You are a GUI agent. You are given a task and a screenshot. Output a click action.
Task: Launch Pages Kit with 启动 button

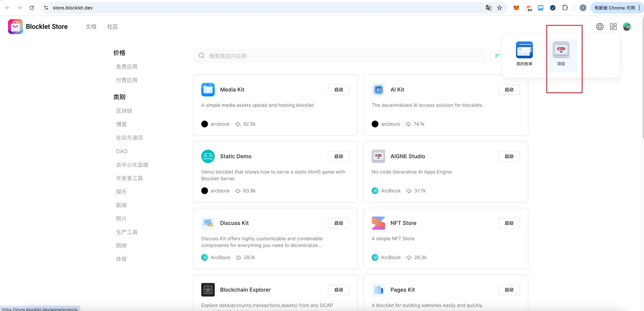coord(509,290)
